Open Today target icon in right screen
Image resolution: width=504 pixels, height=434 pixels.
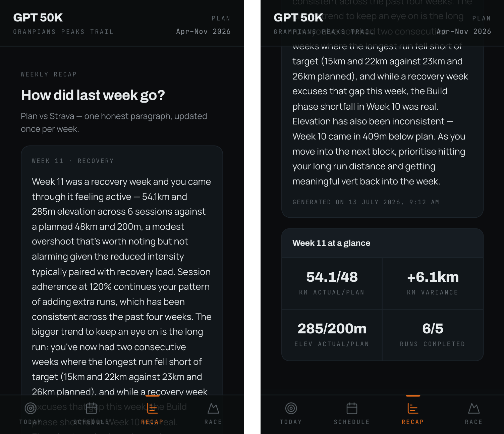(x=291, y=408)
